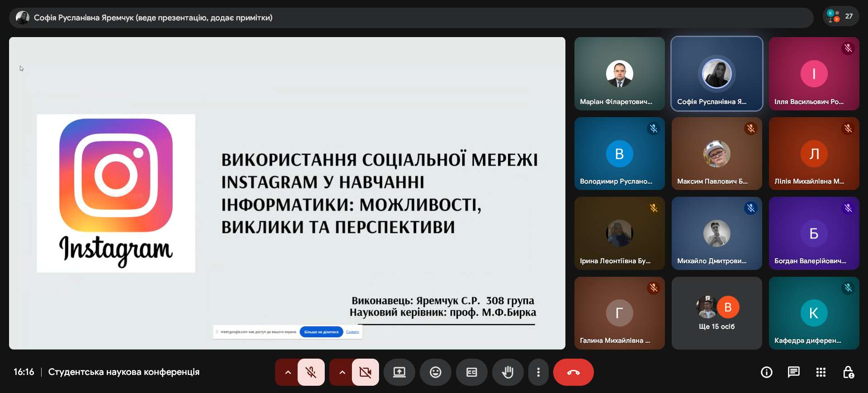Viewport: 868px width, 393px height.
Task: Open meeting details info icon
Action: point(767,372)
